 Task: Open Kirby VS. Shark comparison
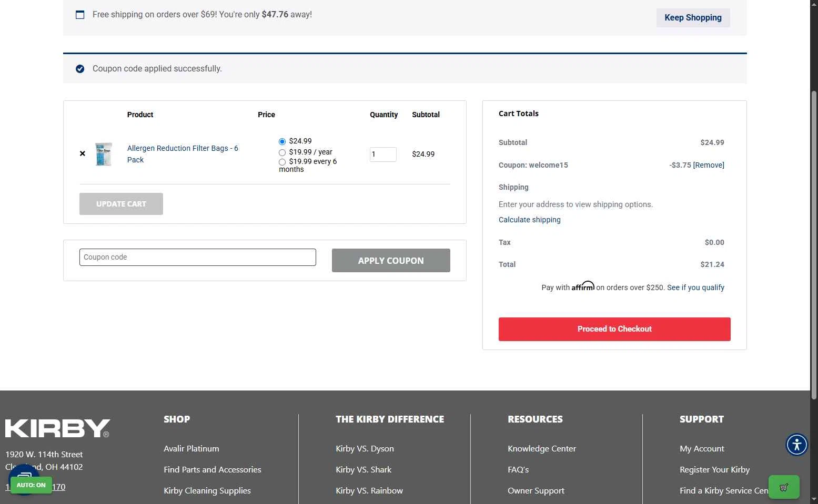pyautogui.click(x=363, y=470)
